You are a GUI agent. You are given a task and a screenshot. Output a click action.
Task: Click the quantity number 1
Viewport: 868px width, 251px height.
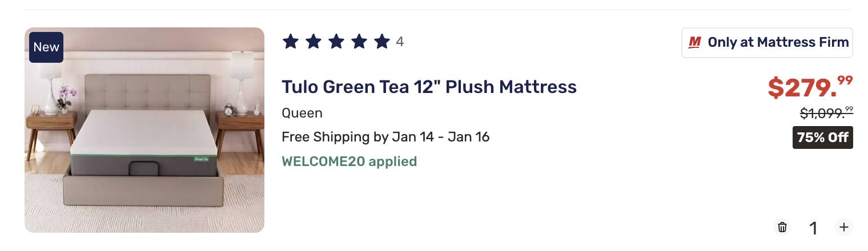coord(813,228)
